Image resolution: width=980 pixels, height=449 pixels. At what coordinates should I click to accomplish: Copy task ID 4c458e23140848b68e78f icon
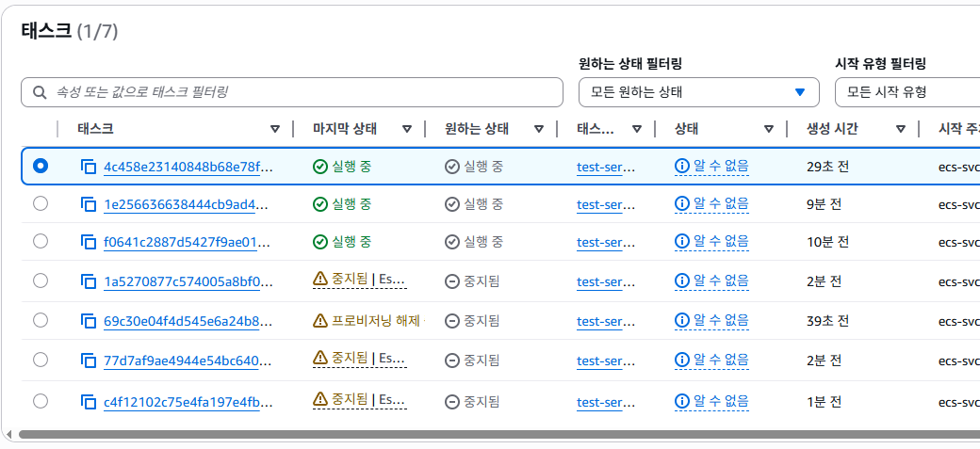89,167
